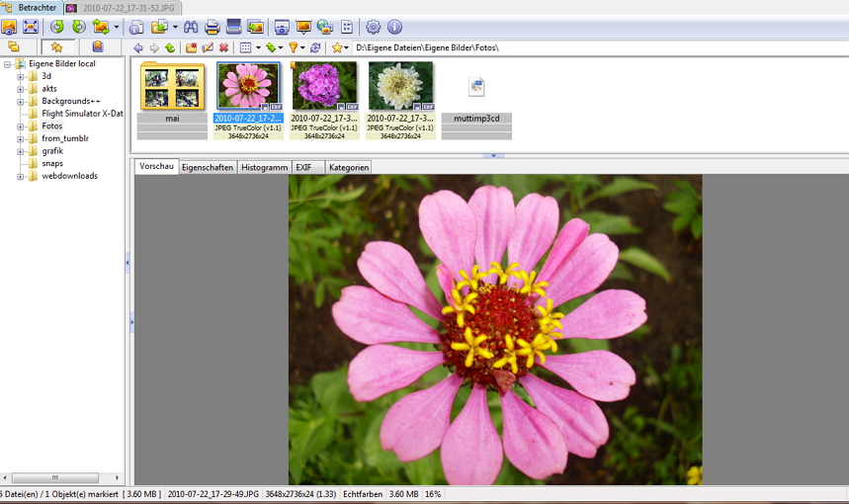The image size is (849, 504).
Task: Rotate image left with green arrow icon
Action: [57, 28]
